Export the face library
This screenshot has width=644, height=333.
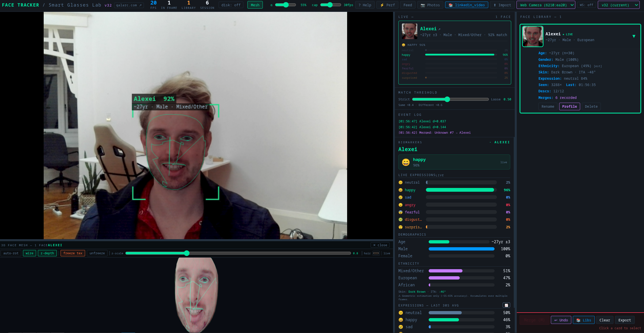point(625,320)
